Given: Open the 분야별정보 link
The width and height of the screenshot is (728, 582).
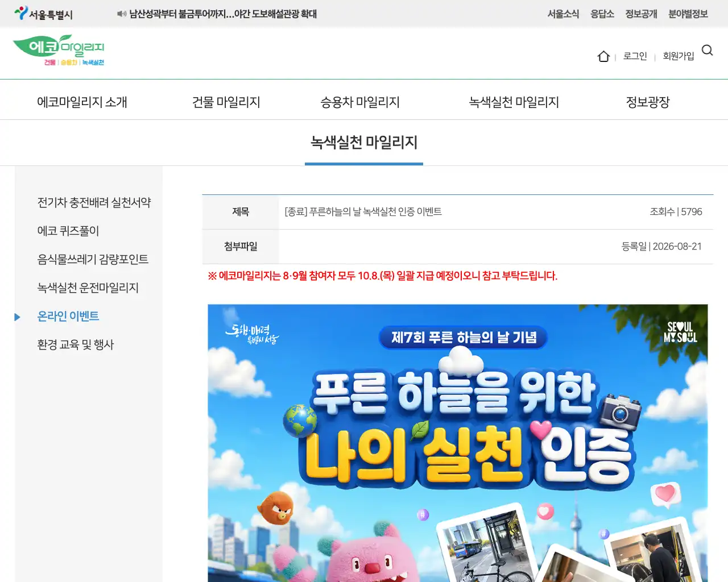Looking at the screenshot, I should coord(688,14).
